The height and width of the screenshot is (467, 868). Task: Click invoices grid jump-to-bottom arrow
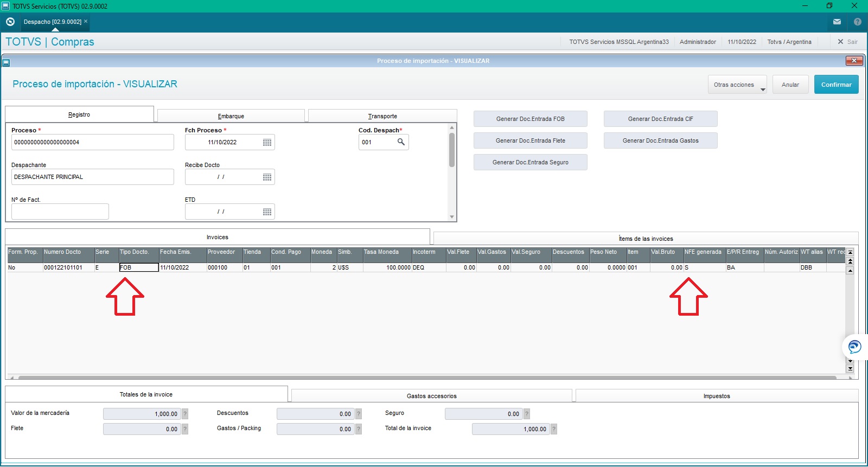(850, 369)
